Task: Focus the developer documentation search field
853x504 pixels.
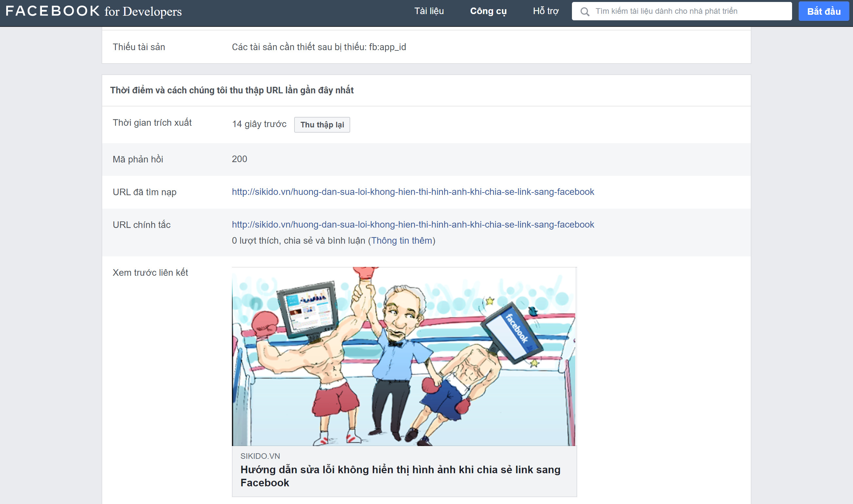Action: (x=681, y=11)
